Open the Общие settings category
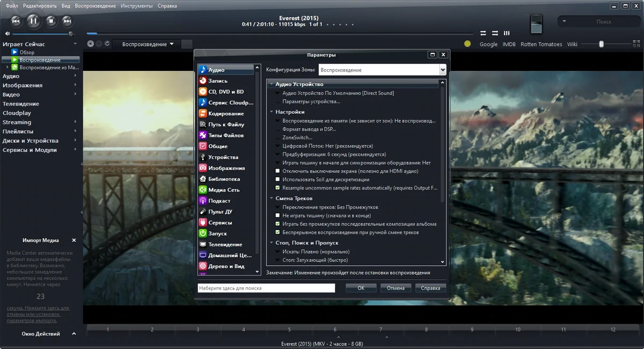Screen dimensions: 644x349 tap(226, 146)
